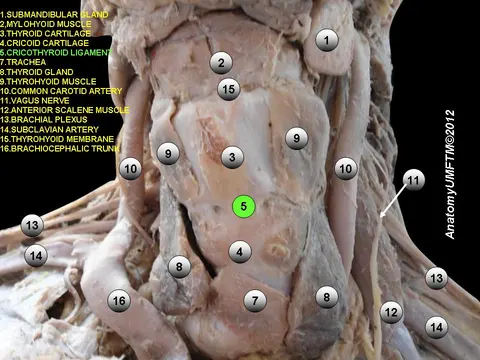
Task: Select the marker 10 nearest the legend text
Action: point(130,169)
